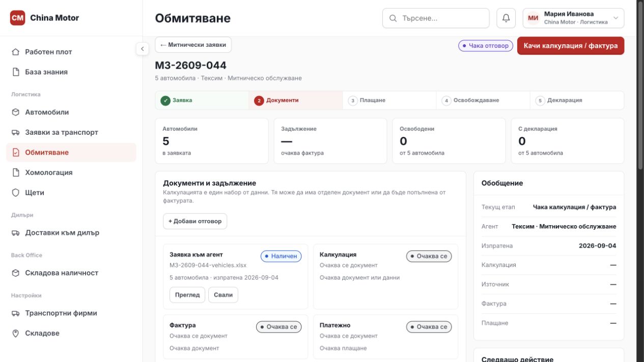Click the Чака отговор status badge
The image size is (644, 362).
(x=486, y=46)
